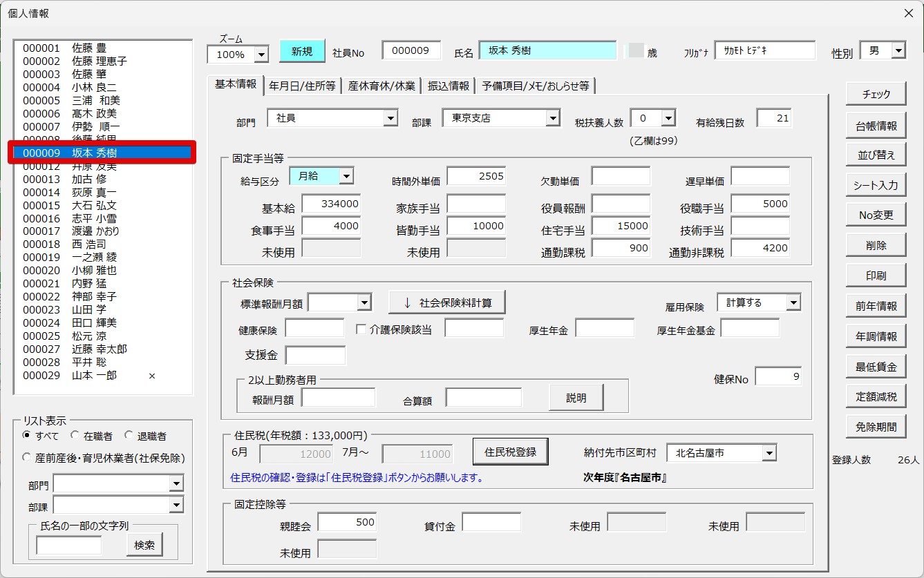
Task: Close the 個人情報 window
Action: (908, 13)
